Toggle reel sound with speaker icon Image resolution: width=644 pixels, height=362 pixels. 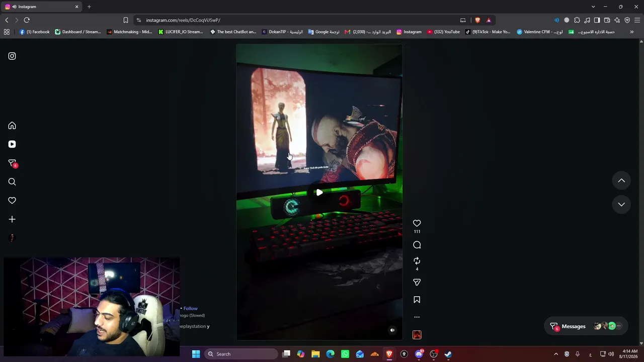392,330
